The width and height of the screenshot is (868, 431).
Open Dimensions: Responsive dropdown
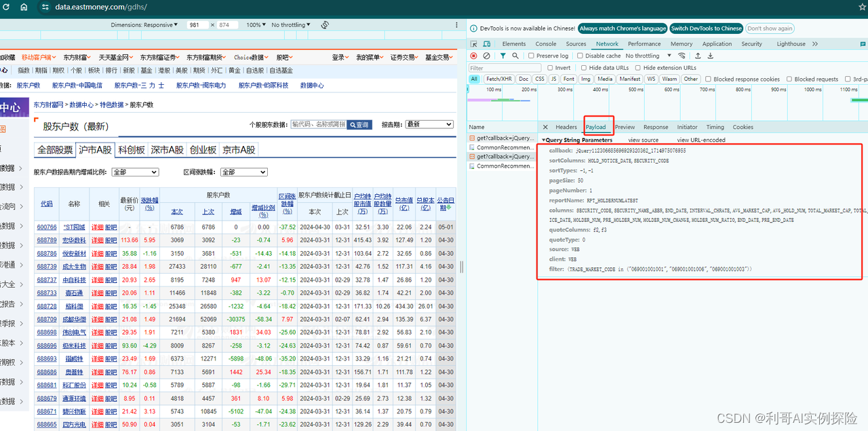coord(144,24)
